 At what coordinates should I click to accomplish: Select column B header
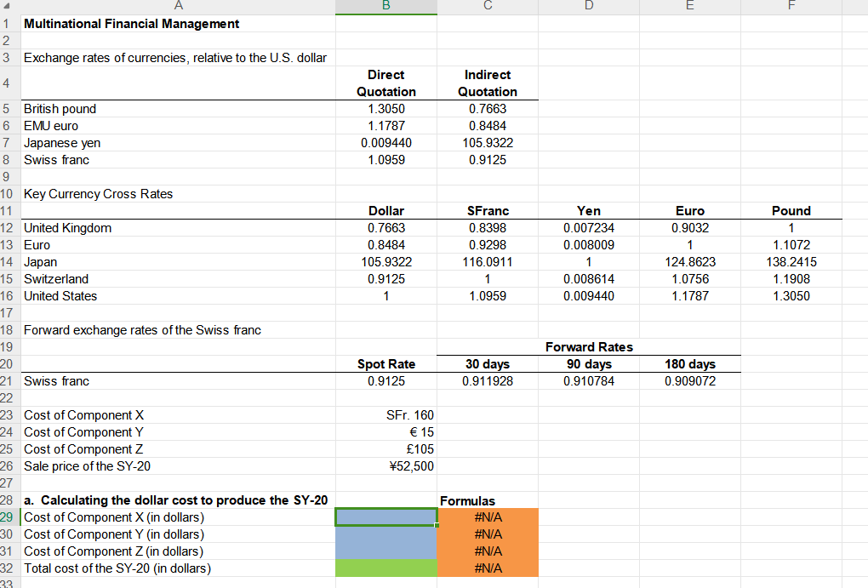point(385,7)
